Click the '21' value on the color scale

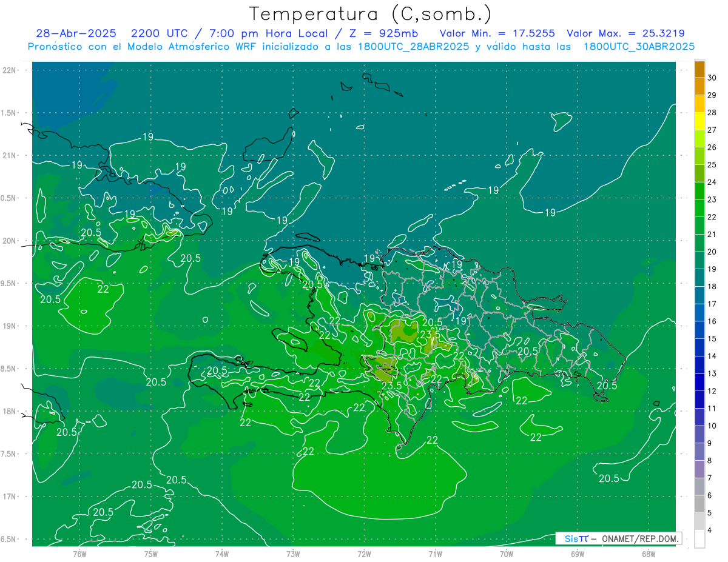click(713, 234)
